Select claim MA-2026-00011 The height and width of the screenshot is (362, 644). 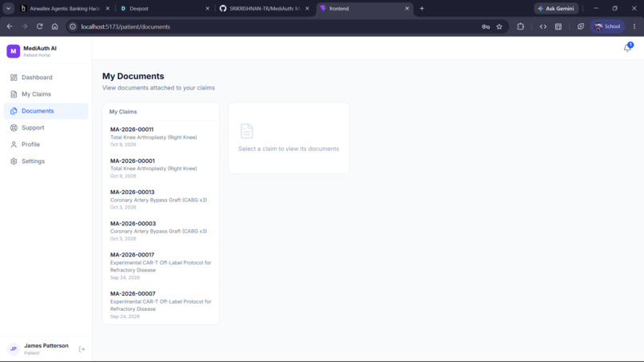(x=161, y=137)
